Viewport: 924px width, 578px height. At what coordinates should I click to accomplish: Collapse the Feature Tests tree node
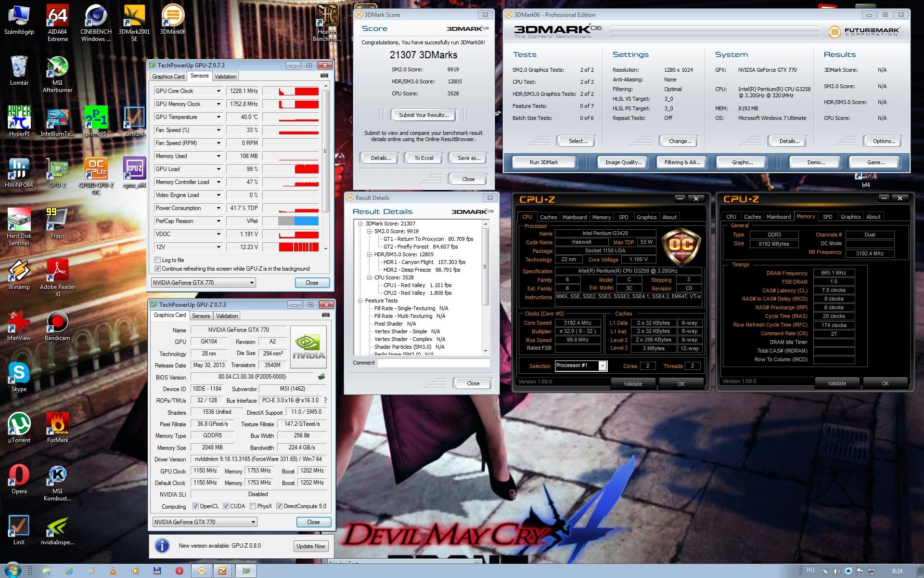[x=360, y=301]
